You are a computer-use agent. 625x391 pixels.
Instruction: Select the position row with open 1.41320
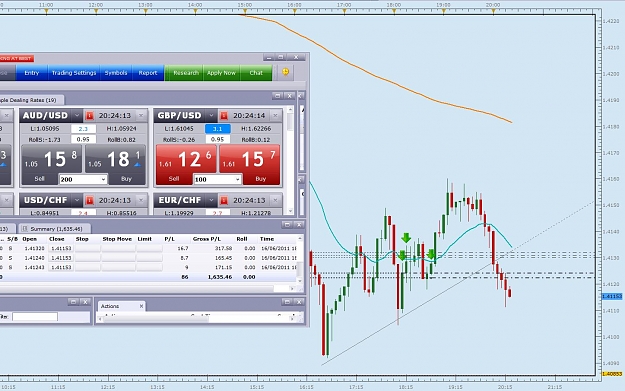click(x=149, y=248)
